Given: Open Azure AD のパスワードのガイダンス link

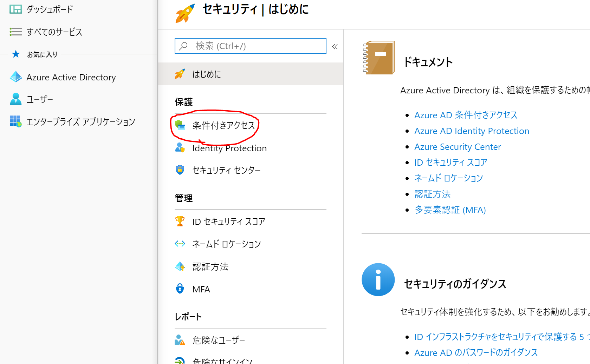Looking at the screenshot, I should pos(476,352).
